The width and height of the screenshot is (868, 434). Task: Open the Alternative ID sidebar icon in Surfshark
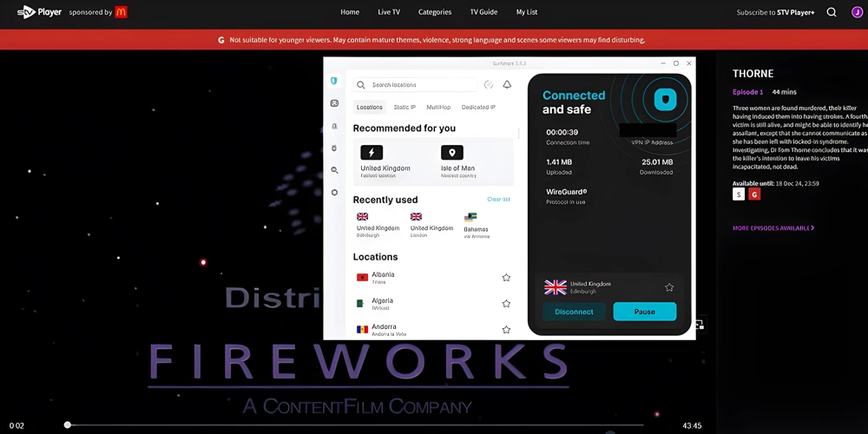point(334,103)
